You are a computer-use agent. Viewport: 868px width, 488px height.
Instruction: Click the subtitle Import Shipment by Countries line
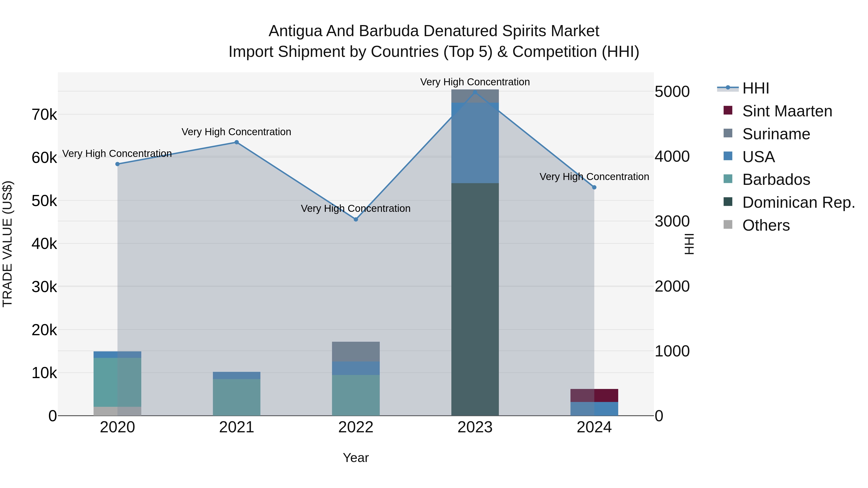[434, 52]
